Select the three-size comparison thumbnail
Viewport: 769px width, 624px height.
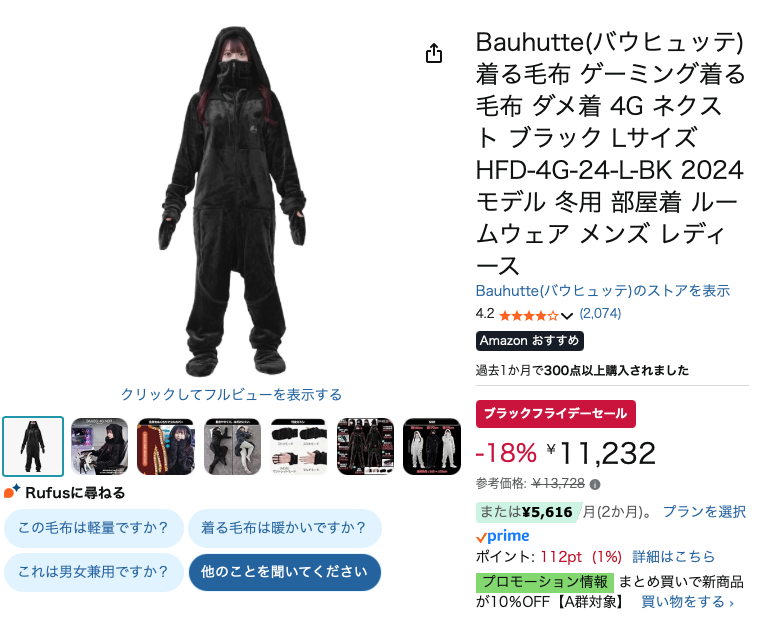(432, 446)
